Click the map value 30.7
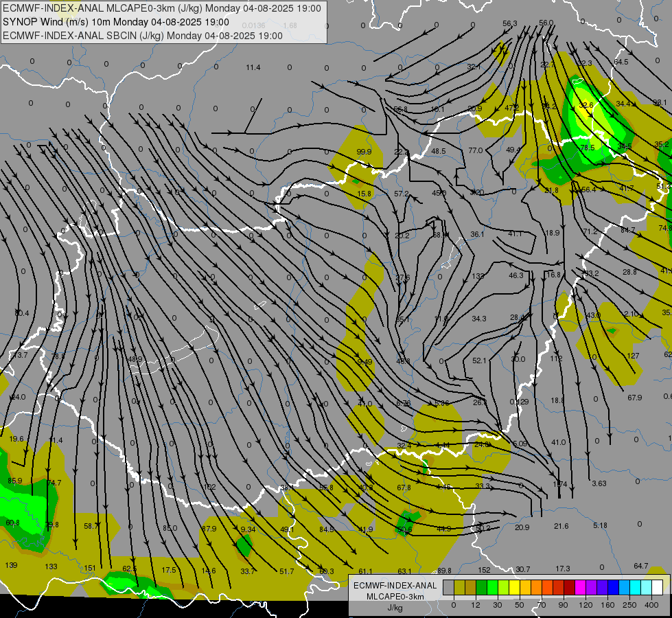The image size is (672, 618). (523, 569)
